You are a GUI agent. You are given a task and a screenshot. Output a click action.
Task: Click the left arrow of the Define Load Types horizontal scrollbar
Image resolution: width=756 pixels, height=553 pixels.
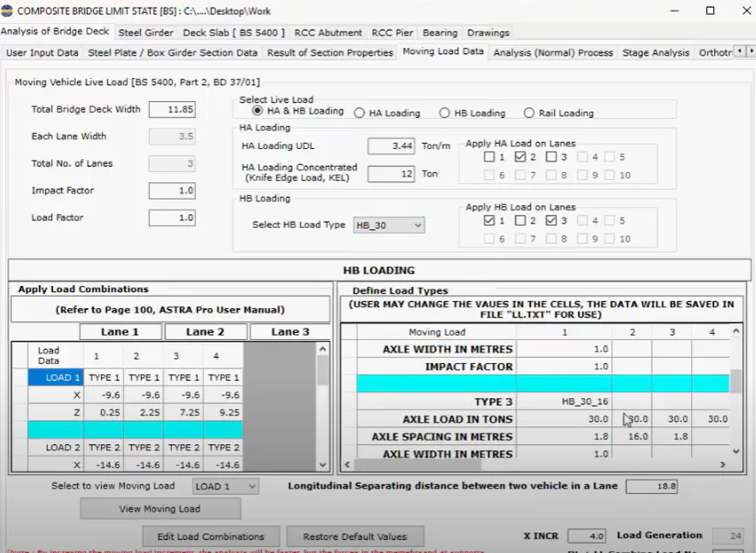tap(347, 465)
